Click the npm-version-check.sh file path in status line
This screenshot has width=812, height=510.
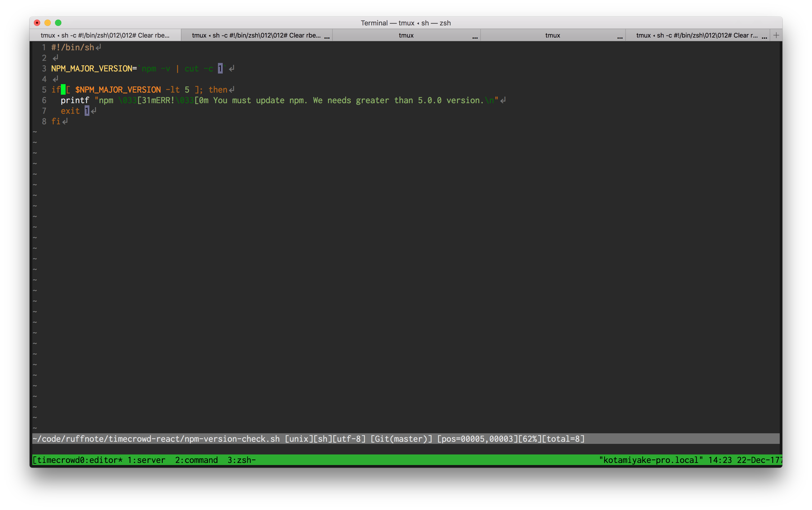tap(156, 439)
